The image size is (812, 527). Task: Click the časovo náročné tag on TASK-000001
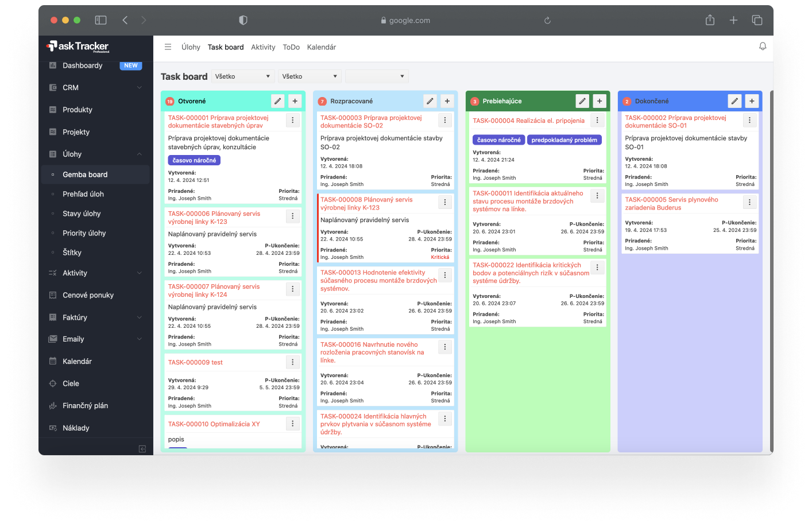tap(194, 160)
